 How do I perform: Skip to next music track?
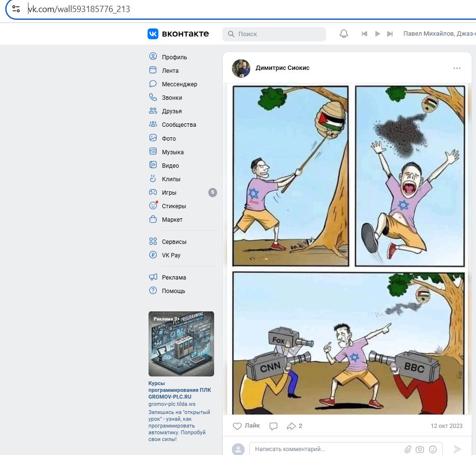coord(390,34)
